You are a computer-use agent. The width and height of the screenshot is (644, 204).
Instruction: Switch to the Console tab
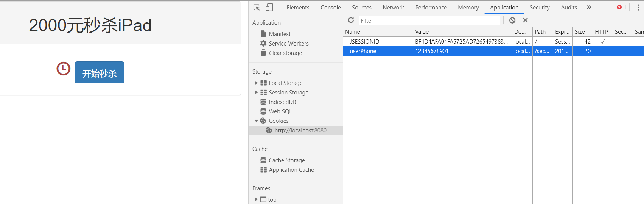(330, 8)
